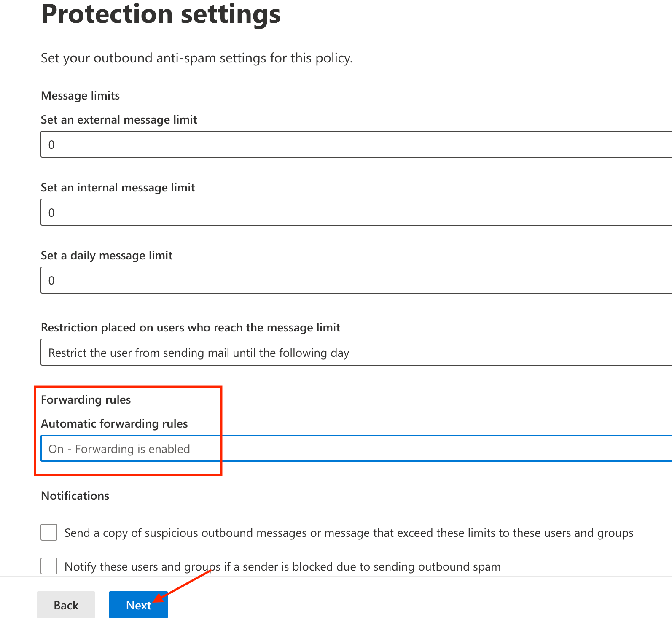Click the 'Automatic forwarding rules' label
The width and height of the screenshot is (672, 625).
pos(114,424)
